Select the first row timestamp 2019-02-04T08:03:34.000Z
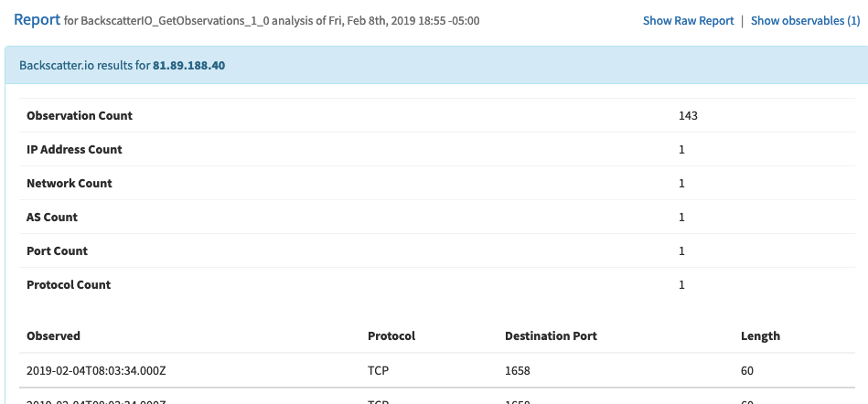868x404 pixels. coord(94,371)
